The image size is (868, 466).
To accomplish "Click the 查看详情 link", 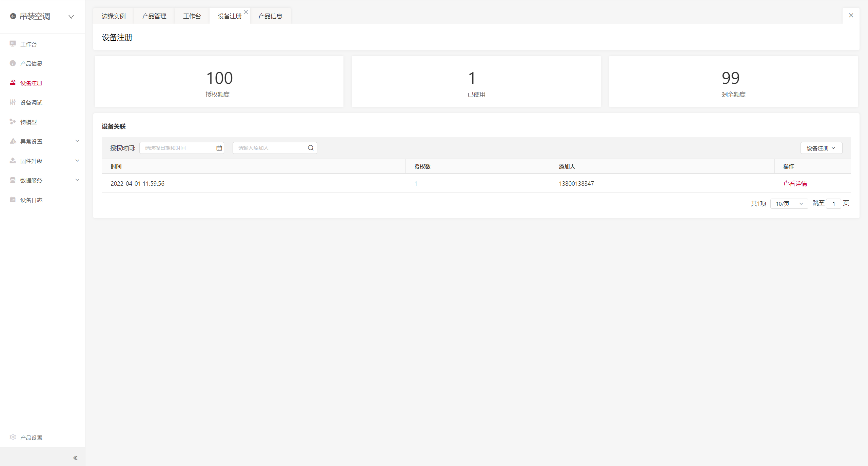I will (795, 183).
